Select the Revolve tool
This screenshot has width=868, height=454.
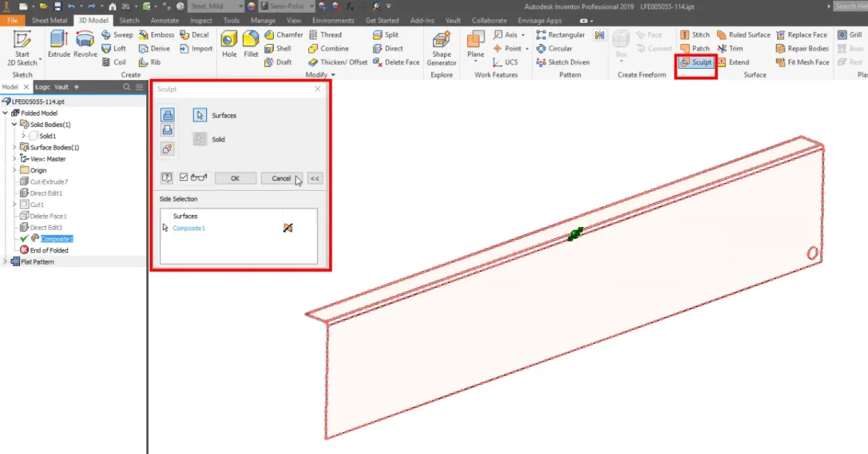pyautogui.click(x=85, y=43)
